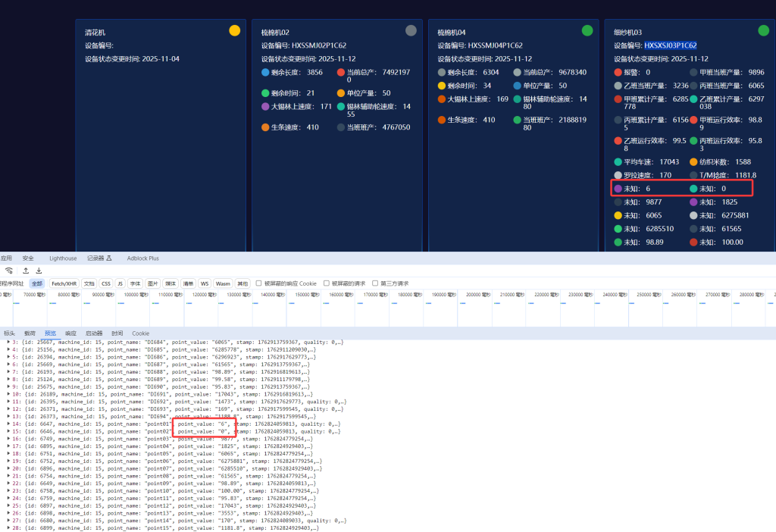Enable the 被屏蔽的响应 Cookie checkbox
Viewport: 776px width, 532px height.
[258, 283]
